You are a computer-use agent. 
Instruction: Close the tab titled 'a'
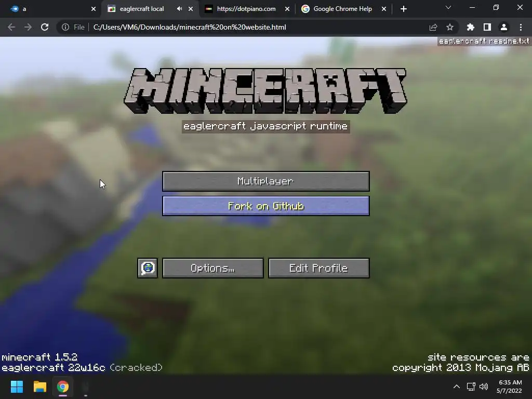point(94,9)
